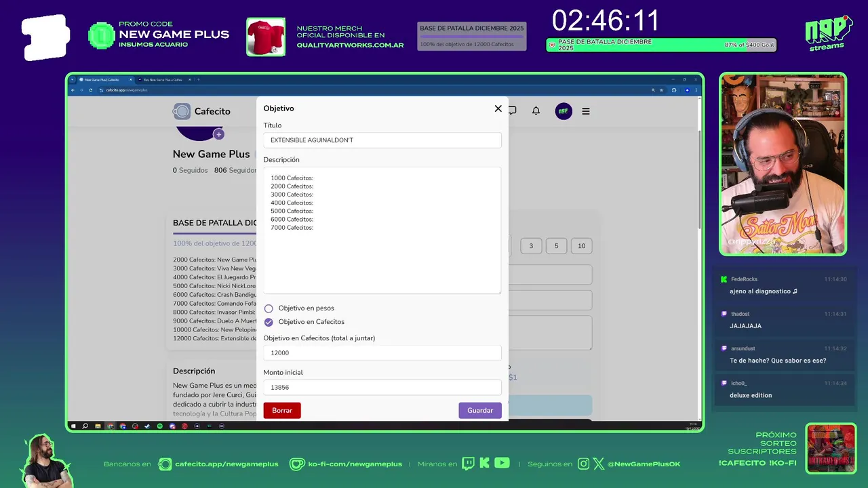Screen dimensions: 868x488
Task: Click the '0 Seguidos' following count
Action: (x=190, y=171)
